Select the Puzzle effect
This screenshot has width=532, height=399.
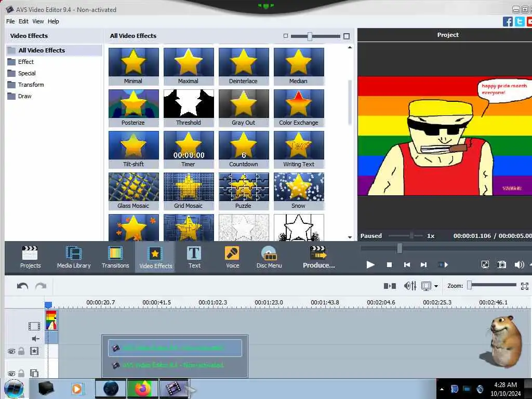(x=244, y=191)
